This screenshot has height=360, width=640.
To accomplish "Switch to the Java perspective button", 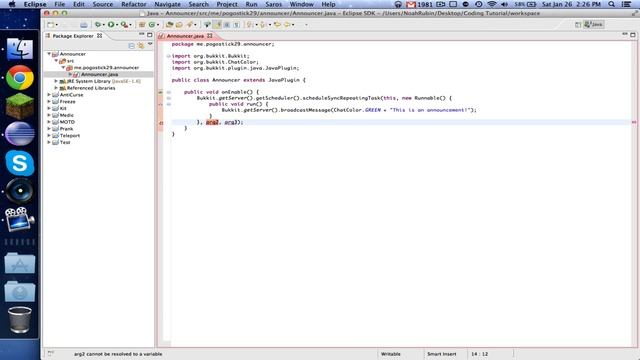I will point(594,24).
